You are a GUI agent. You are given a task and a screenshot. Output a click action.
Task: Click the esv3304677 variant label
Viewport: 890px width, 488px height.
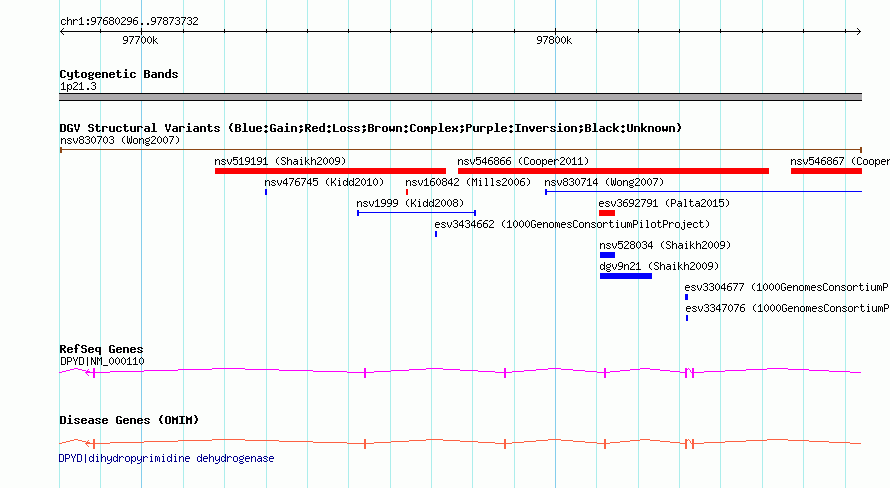[787, 287]
